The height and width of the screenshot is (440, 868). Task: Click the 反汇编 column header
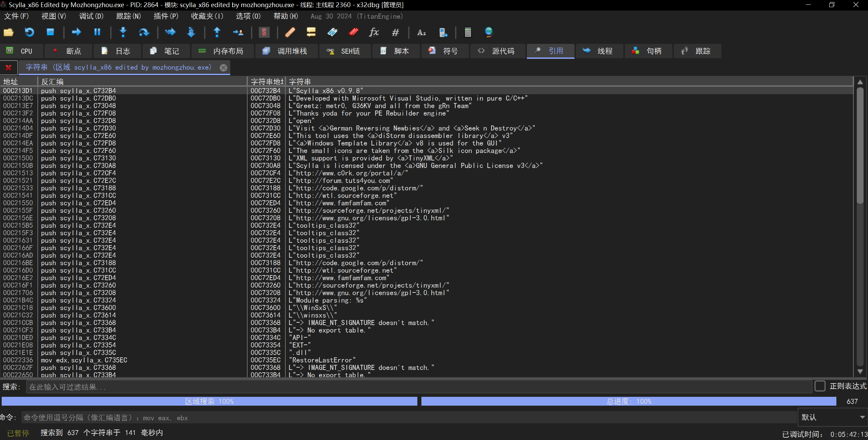coord(142,82)
